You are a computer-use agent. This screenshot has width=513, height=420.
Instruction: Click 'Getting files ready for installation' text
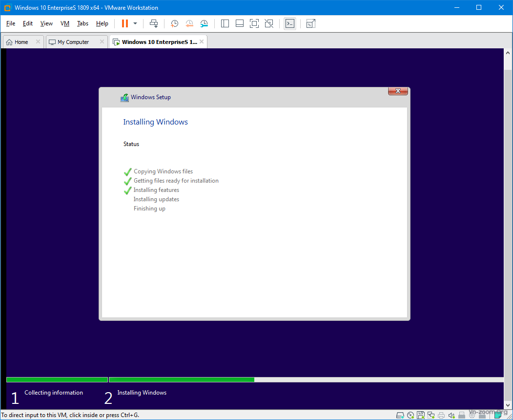pyautogui.click(x=176, y=180)
